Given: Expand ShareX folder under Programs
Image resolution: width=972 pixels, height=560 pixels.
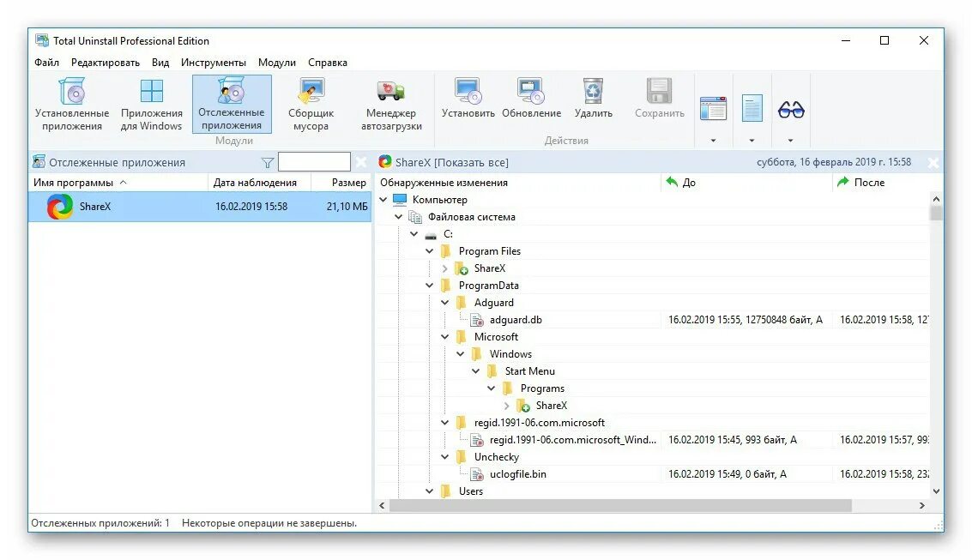Looking at the screenshot, I should [x=506, y=406].
